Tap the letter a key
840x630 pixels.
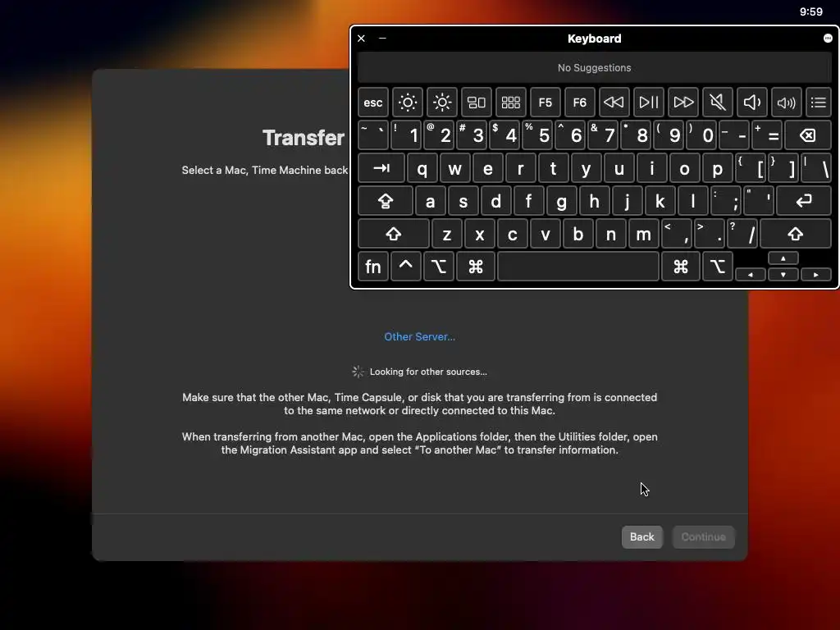[x=430, y=201]
